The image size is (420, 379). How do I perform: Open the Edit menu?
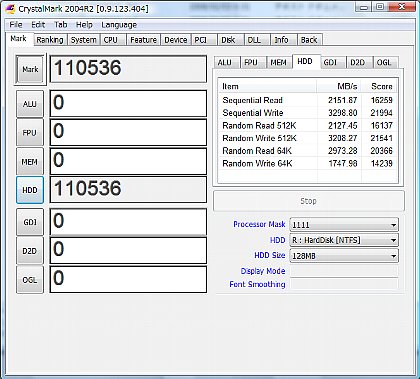coord(38,25)
